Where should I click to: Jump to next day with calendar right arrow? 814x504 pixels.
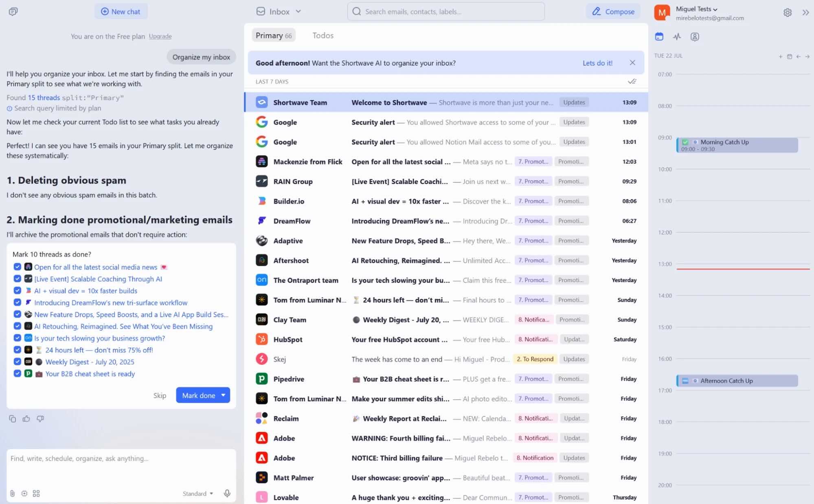tap(807, 57)
